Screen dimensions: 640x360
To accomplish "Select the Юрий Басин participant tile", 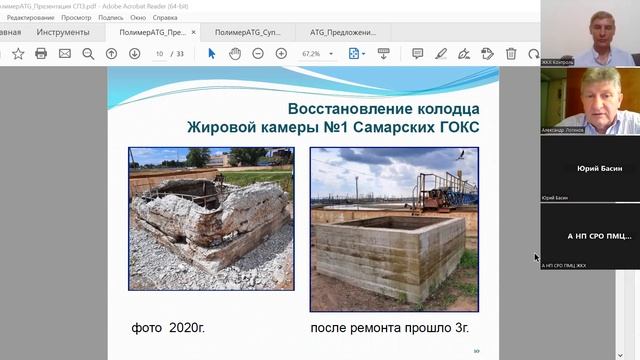I will click(x=590, y=169).
